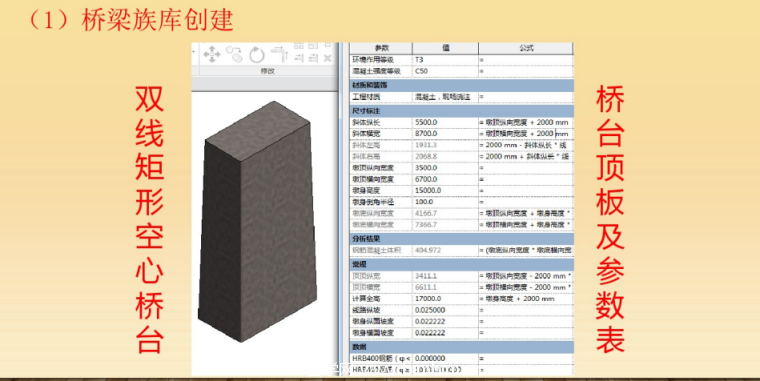Click the 工程材质 value cell
Image resolution: width=760 pixels, height=381 pixels.
(x=445, y=97)
